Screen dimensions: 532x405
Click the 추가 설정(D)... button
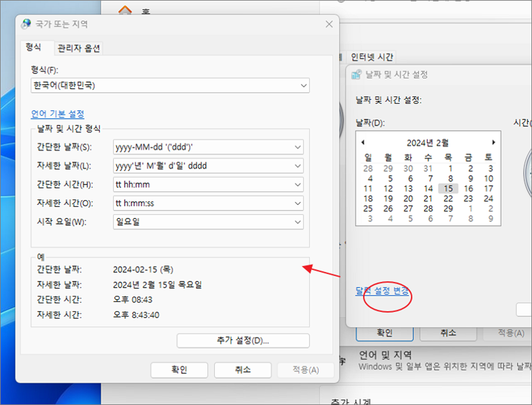coord(243,341)
